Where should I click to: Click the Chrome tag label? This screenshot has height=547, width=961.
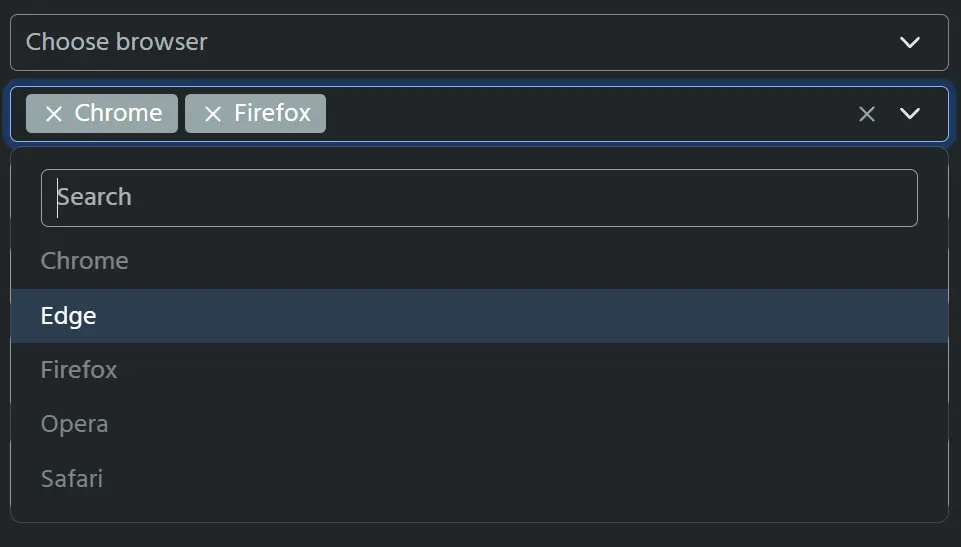[x=118, y=113]
